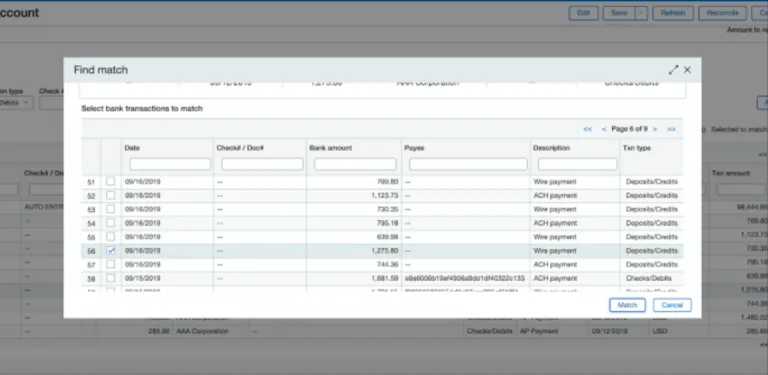Click the Refresh button in background page
This screenshot has height=375, width=768.
click(x=672, y=13)
